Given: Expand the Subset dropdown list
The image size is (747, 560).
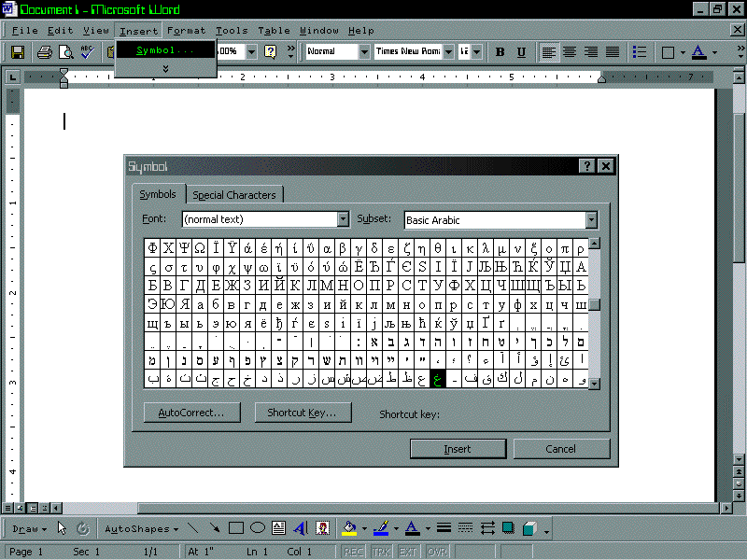Looking at the screenshot, I should tap(591, 219).
